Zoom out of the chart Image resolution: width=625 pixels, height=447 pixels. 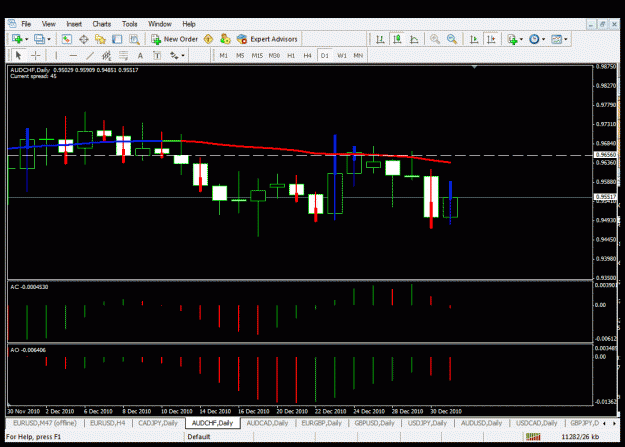pyautogui.click(x=452, y=39)
